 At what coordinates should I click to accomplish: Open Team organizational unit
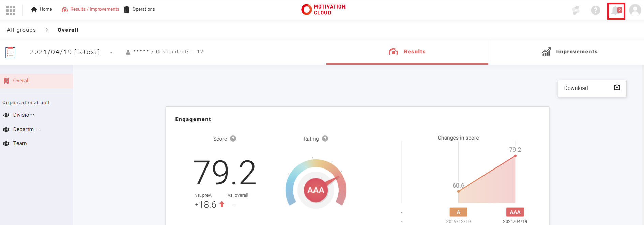click(20, 143)
